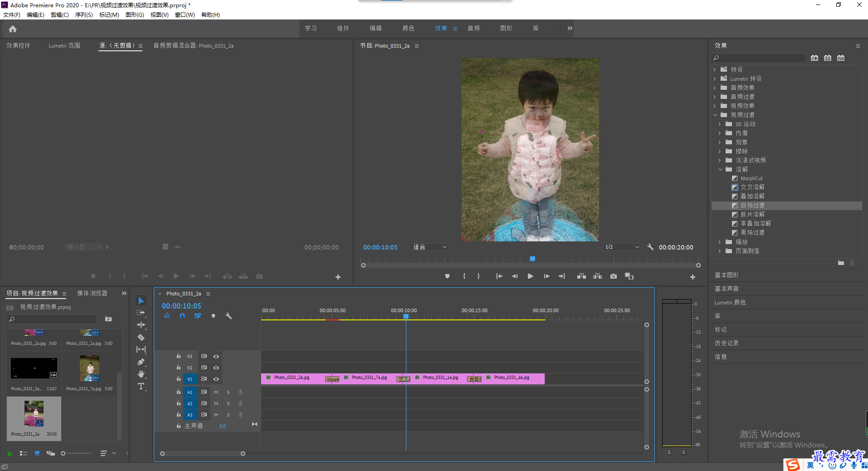Image resolution: width=868 pixels, height=471 pixels.
Task: Open the 序列(S) menu
Action: 84,15
